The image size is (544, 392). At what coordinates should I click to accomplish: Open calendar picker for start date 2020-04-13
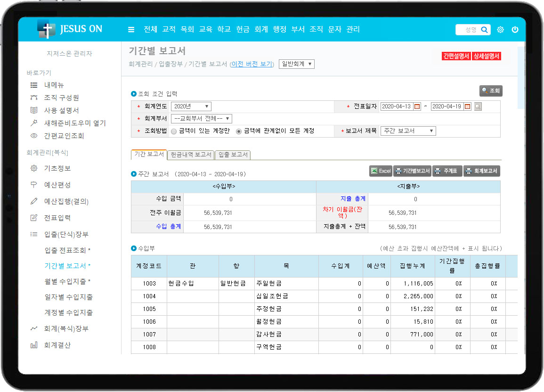click(x=417, y=107)
